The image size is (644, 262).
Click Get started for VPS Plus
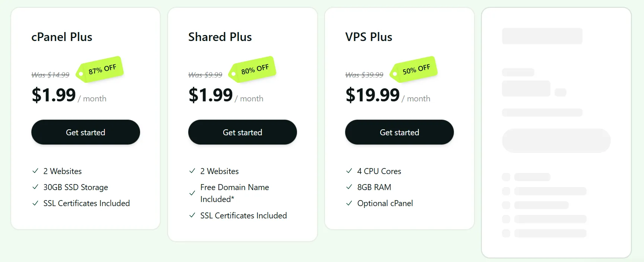(x=399, y=132)
